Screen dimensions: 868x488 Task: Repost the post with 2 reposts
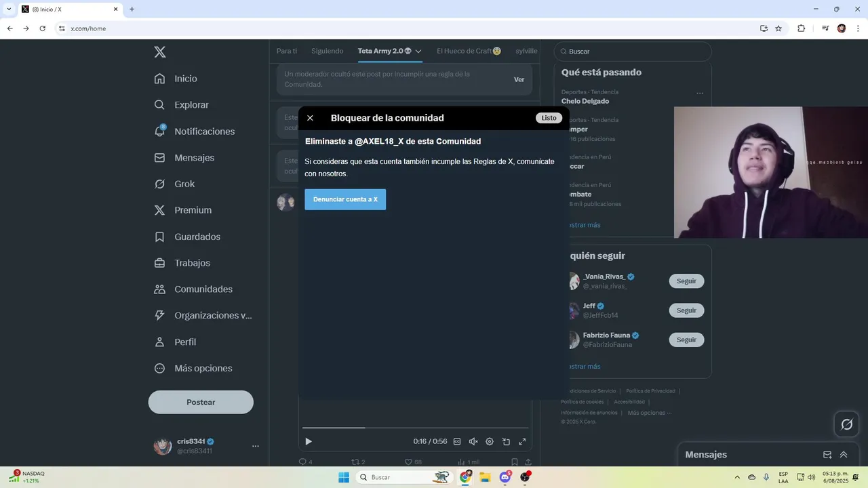358,462
